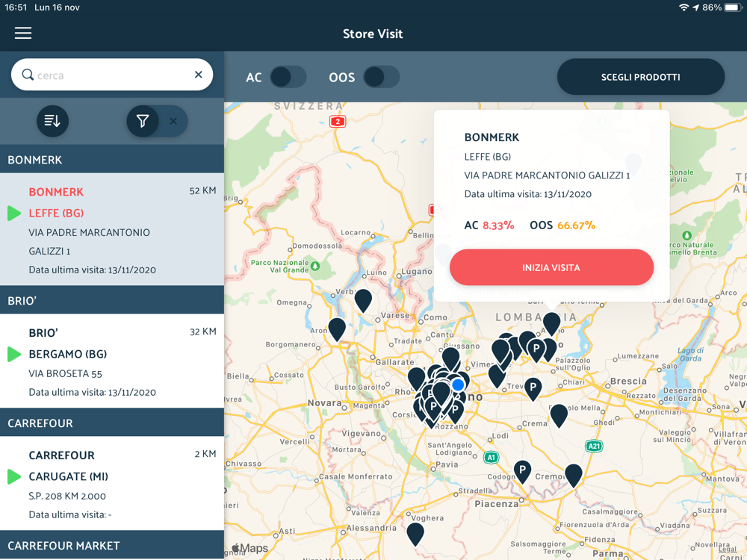
Task: Tap the P pin near Treviglio
Action: 533,388
